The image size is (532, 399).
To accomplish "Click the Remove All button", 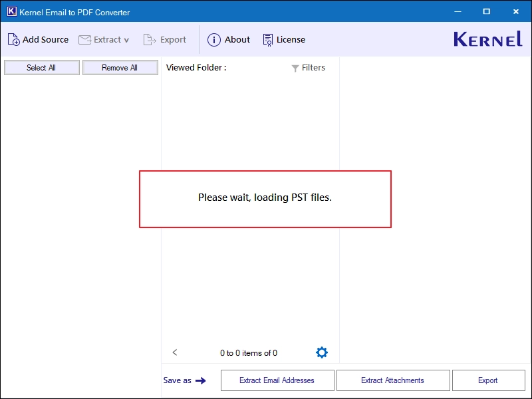I will [x=120, y=68].
